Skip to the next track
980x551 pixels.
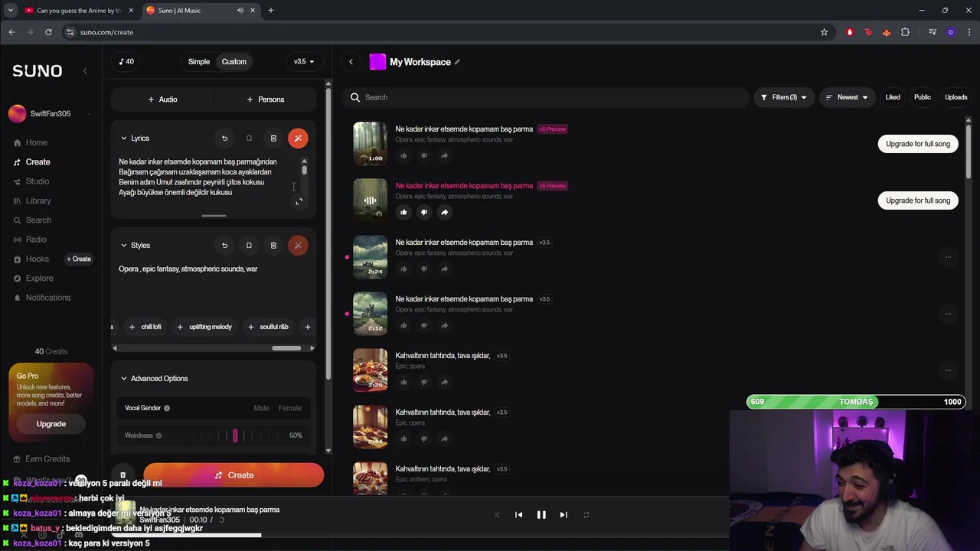tap(563, 515)
